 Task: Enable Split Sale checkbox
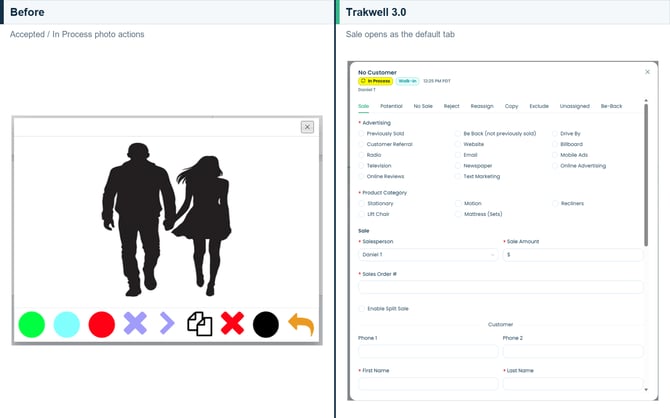(362, 309)
